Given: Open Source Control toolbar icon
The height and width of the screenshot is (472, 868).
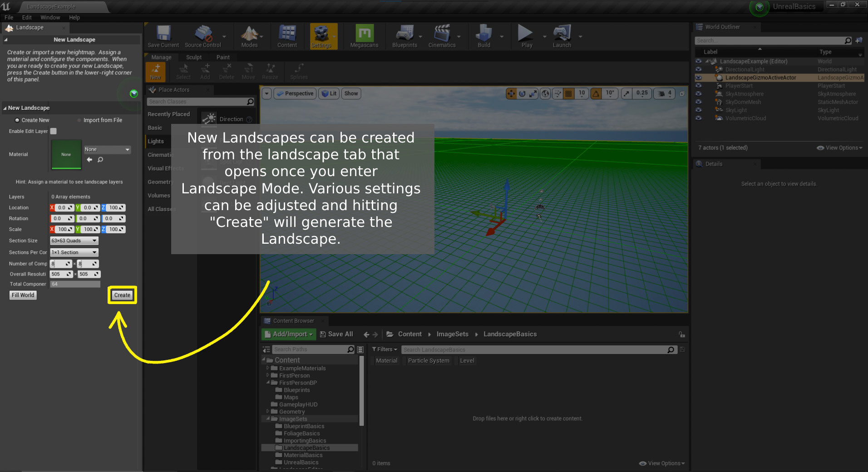Looking at the screenshot, I should tap(203, 36).
